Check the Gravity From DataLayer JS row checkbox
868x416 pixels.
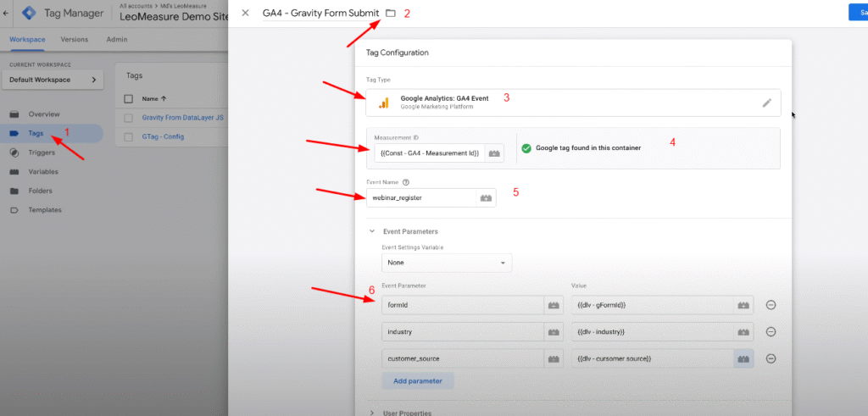pyautogui.click(x=129, y=118)
